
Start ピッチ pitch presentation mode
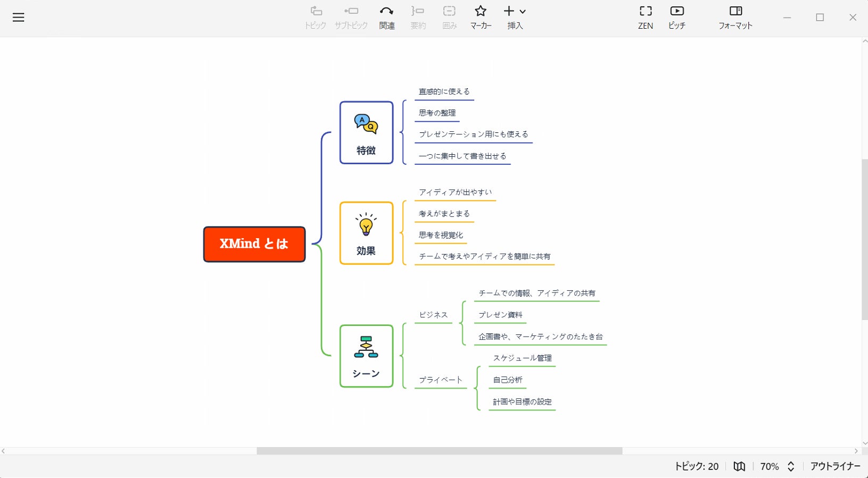pyautogui.click(x=677, y=18)
